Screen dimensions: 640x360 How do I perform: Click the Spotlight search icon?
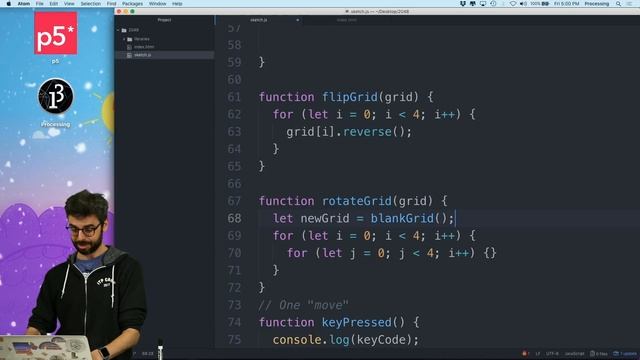coord(618,4)
